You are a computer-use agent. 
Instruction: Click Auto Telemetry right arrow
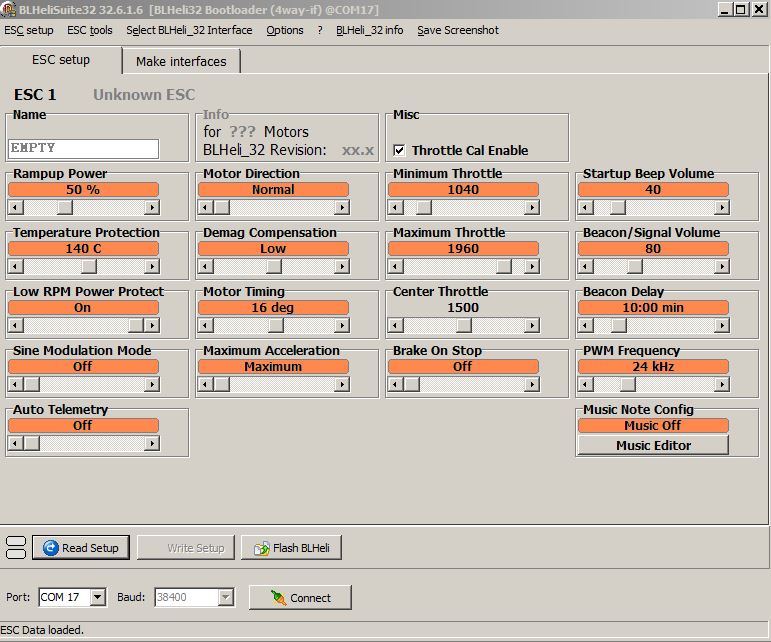(152, 443)
